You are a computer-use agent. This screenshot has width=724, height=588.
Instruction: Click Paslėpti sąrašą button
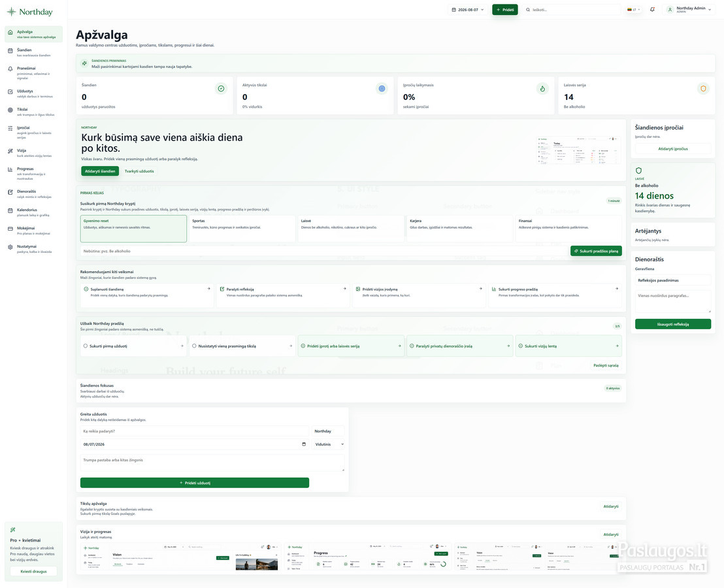(606, 365)
